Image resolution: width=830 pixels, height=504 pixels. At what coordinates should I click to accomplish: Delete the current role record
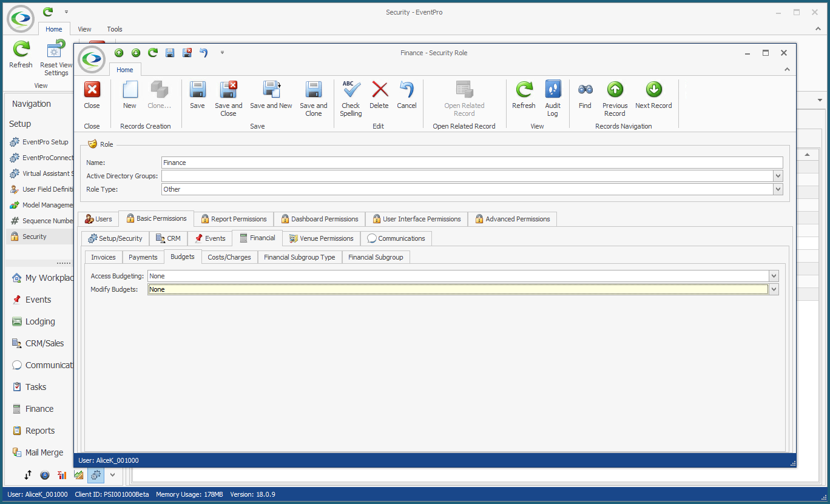379,95
